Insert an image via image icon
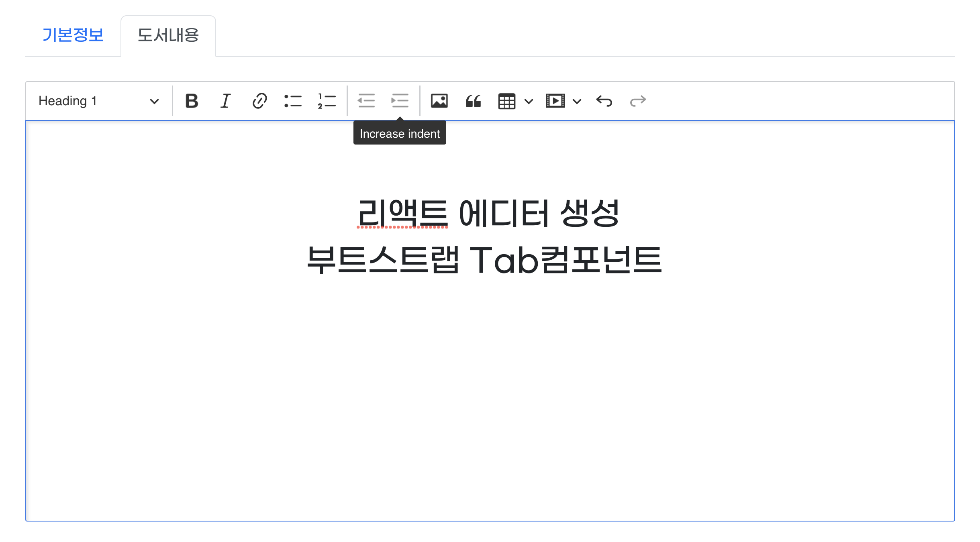The height and width of the screenshot is (542, 980). pos(439,101)
